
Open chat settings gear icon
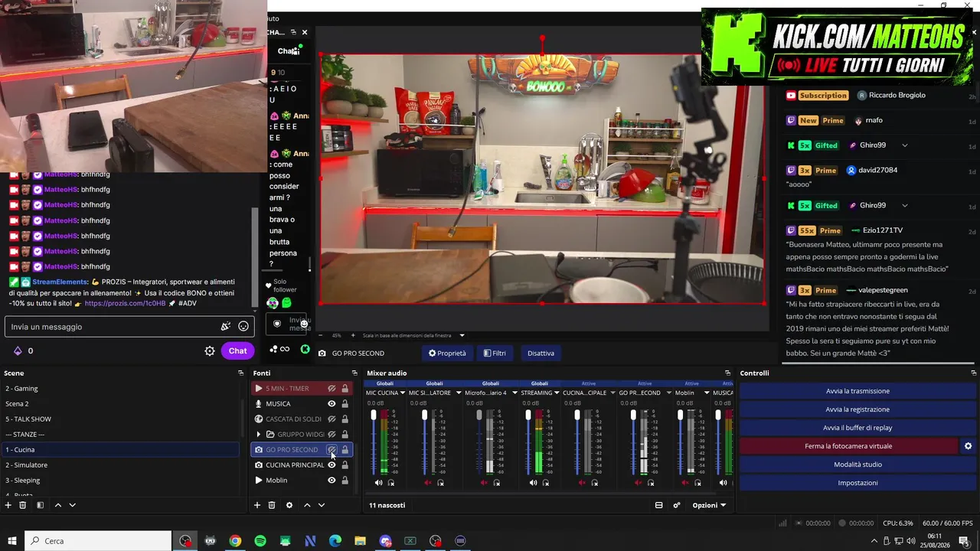point(209,351)
